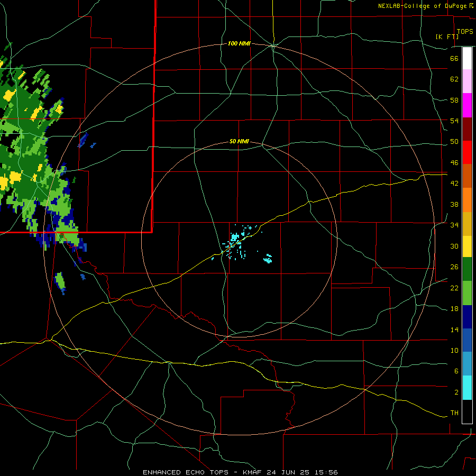Click the cyan 2-6 kft legend swatch
Image resolution: width=476 pixels, height=476 pixels.
pos(467,388)
